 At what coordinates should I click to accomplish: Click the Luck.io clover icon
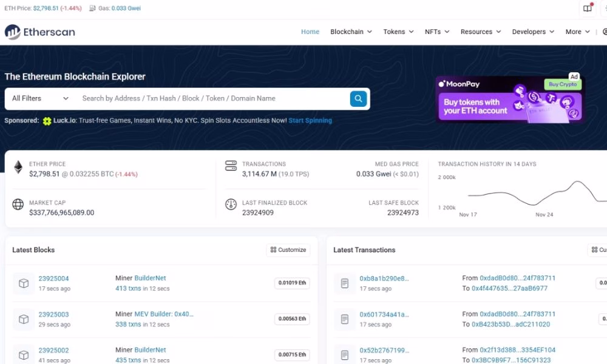47,121
